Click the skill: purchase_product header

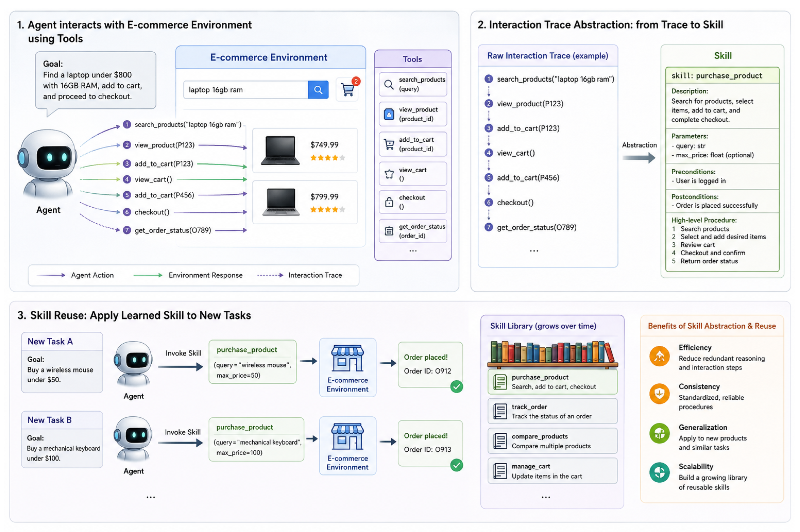pos(722,75)
